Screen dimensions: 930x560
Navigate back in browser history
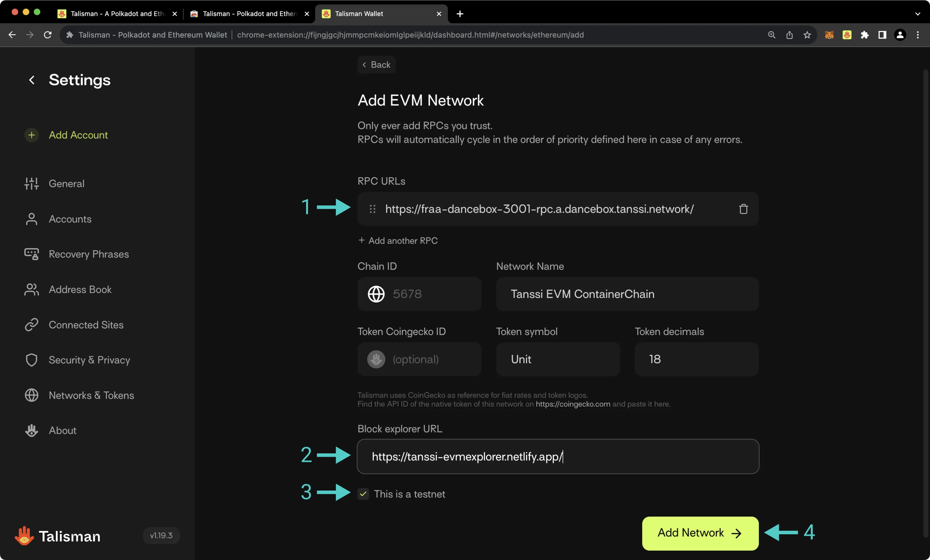[x=12, y=35]
